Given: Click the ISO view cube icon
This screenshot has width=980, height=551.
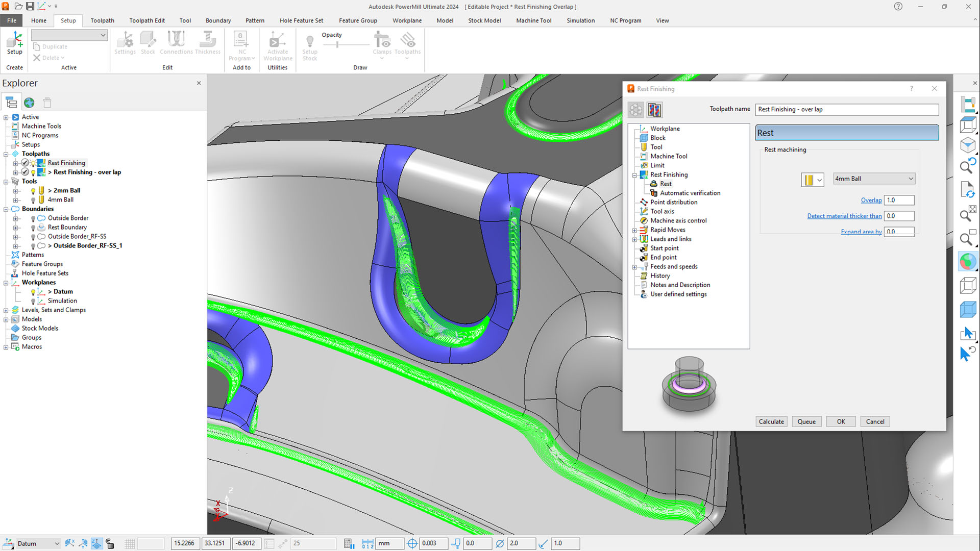Looking at the screenshot, I should click(967, 146).
